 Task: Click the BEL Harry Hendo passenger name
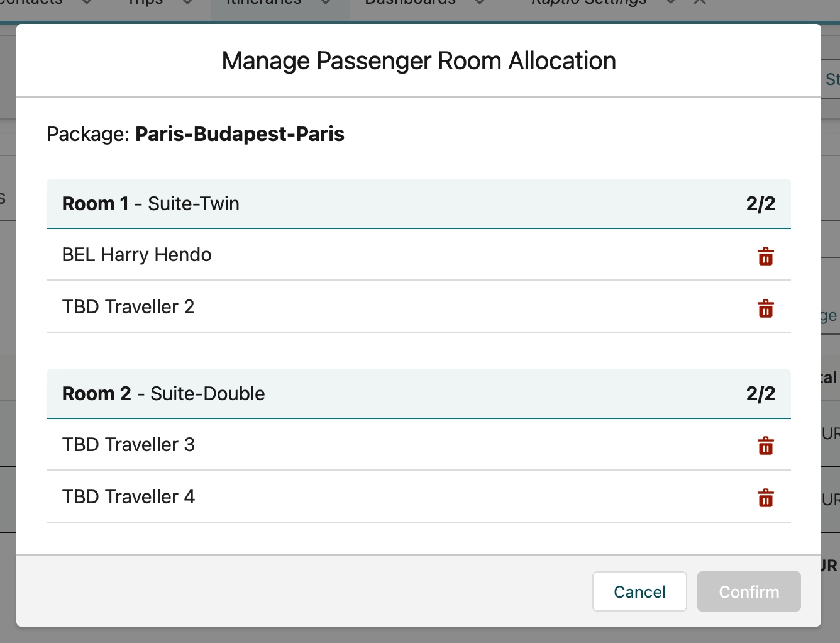[136, 255]
